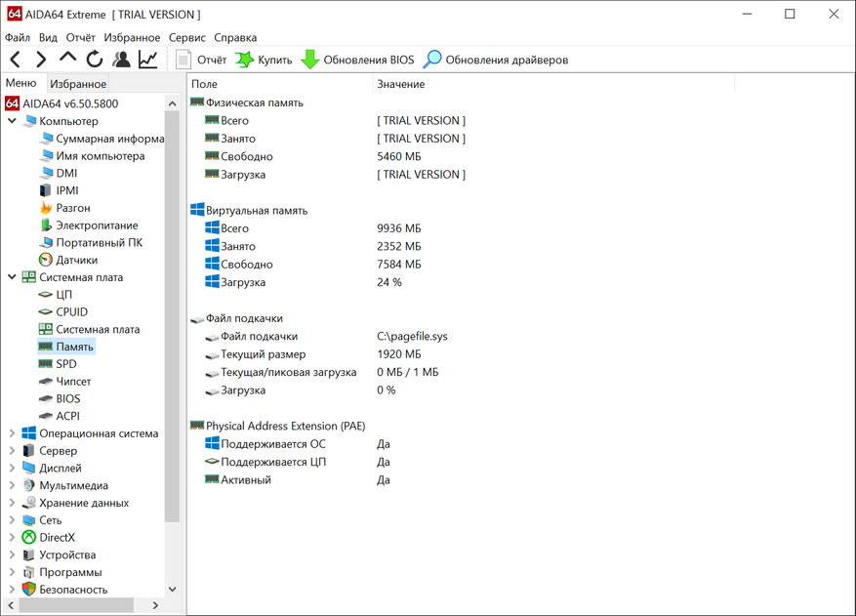
Task: Expand the Сеть node
Action: (12, 520)
